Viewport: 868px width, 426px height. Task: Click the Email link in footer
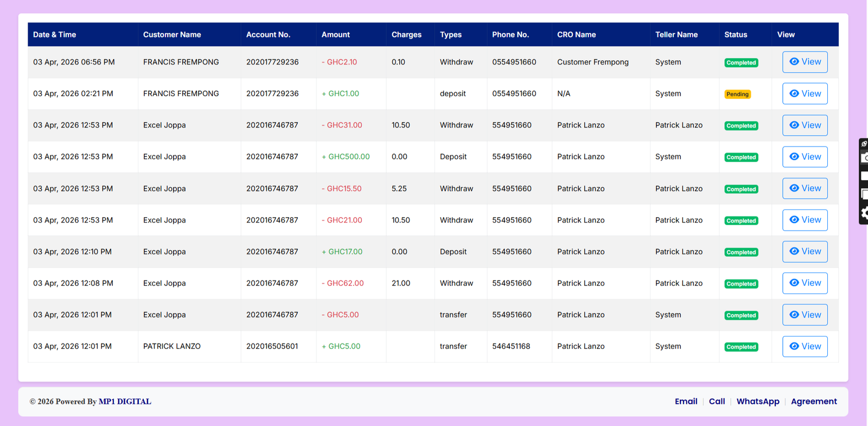(x=686, y=402)
